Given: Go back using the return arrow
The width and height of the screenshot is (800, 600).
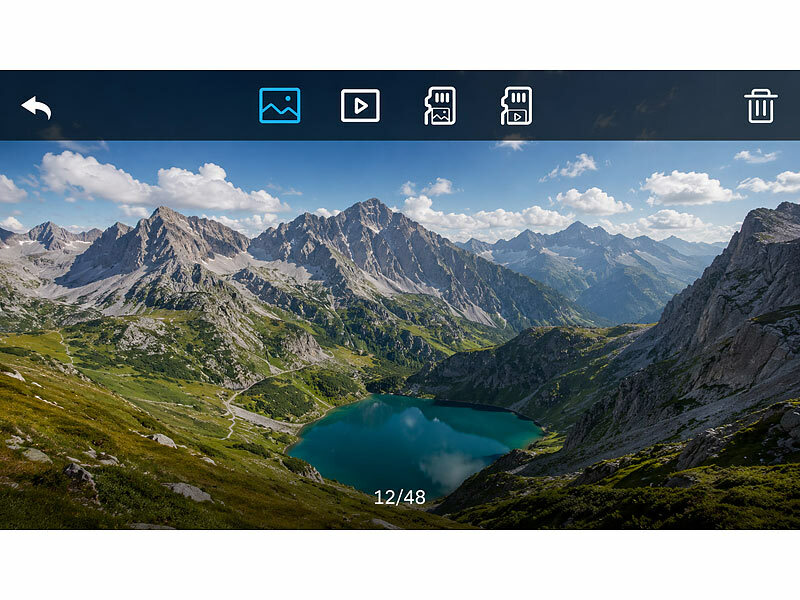Looking at the screenshot, I should [36, 107].
